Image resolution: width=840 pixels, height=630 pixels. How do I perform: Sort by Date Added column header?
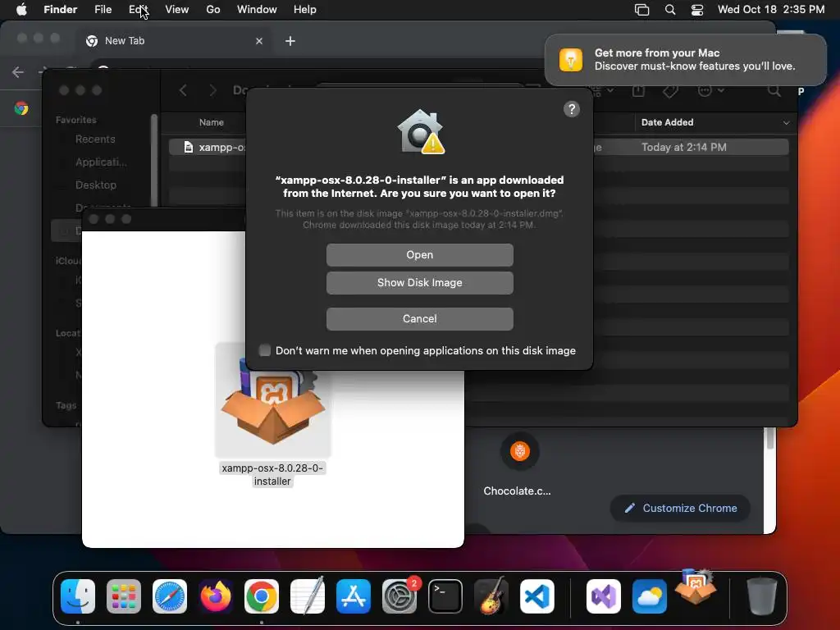[x=715, y=122]
